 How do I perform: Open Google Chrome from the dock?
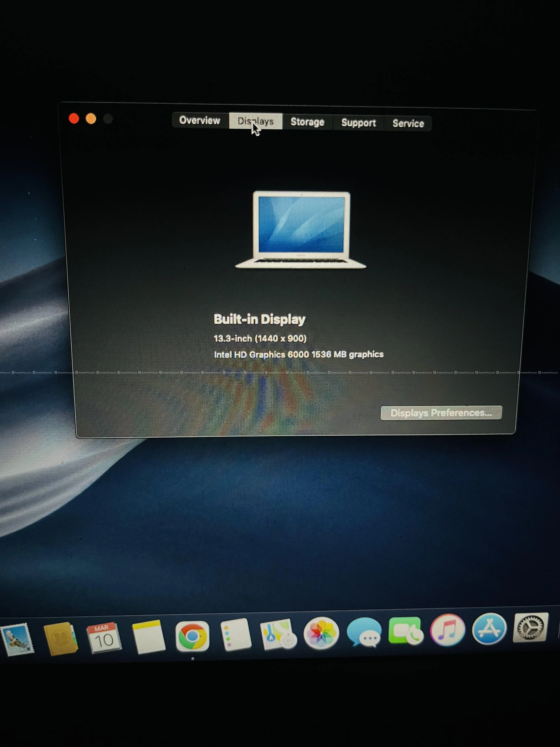point(192,636)
